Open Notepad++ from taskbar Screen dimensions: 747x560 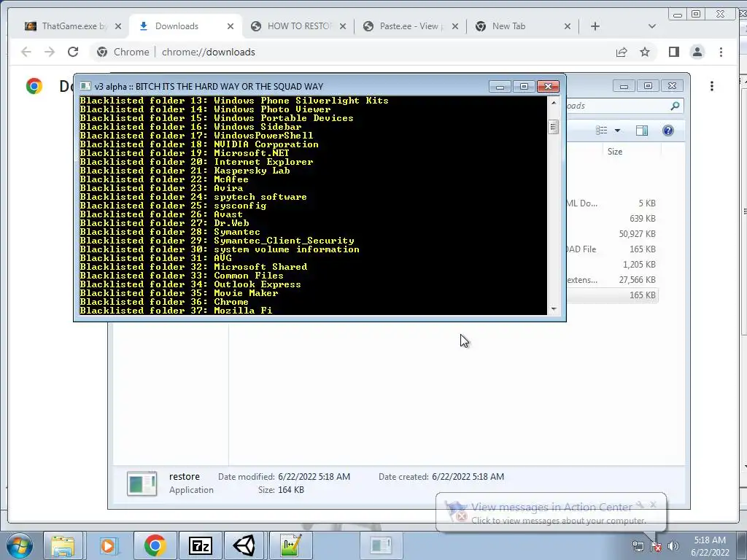pos(290,545)
